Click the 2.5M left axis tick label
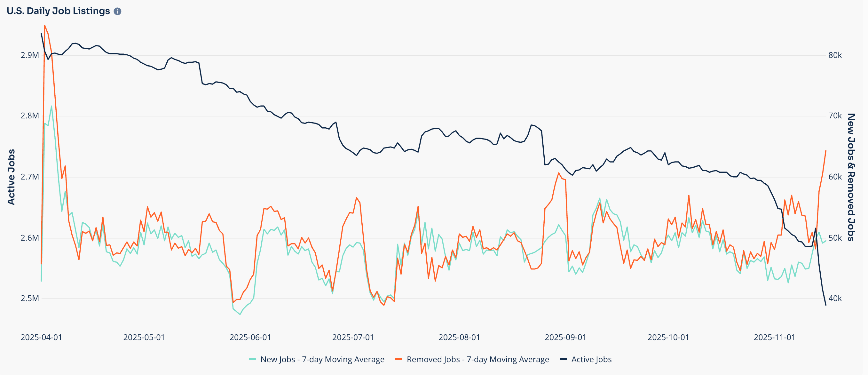 click(x=30, y=299)
